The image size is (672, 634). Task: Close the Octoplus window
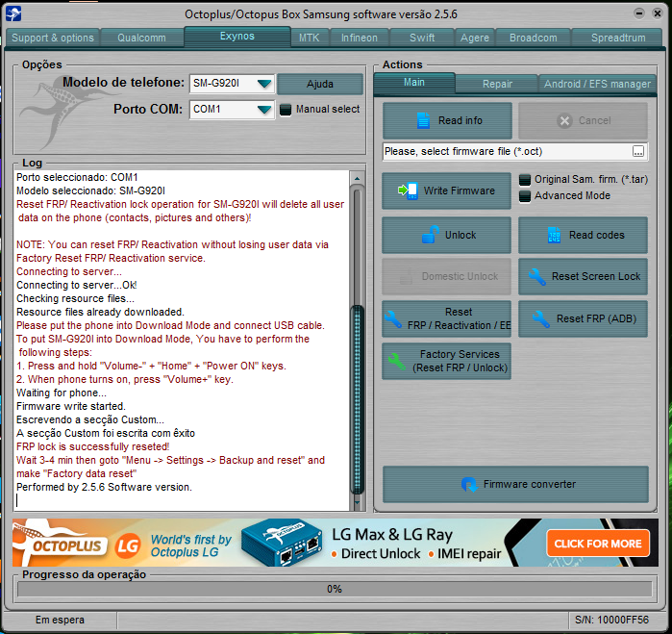tap(657, 13)
